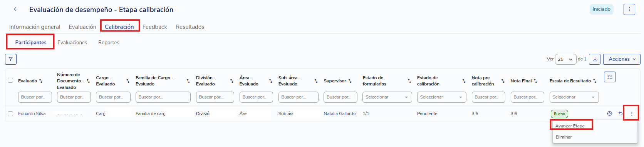Change rows per page dropdown showing 25

coord(565,59)
